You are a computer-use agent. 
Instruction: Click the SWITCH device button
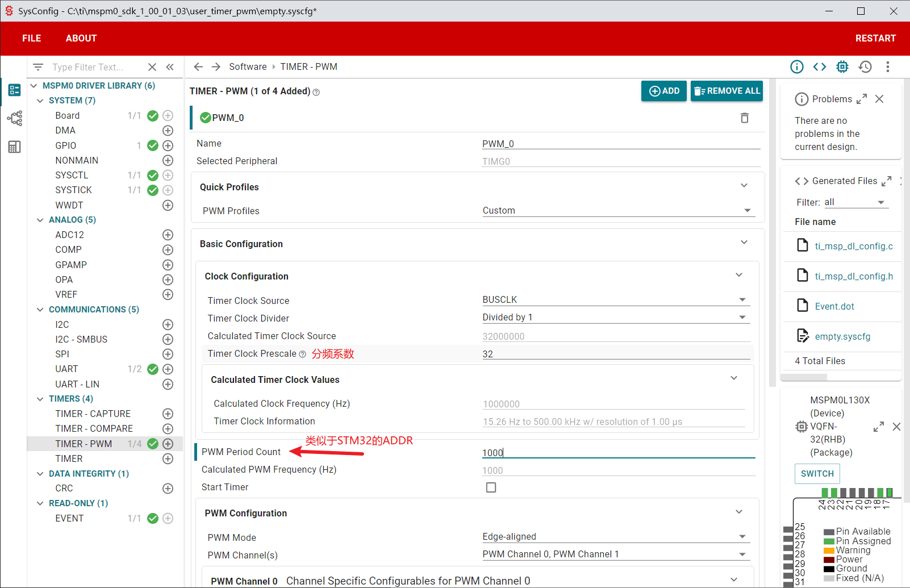(817, 474)
